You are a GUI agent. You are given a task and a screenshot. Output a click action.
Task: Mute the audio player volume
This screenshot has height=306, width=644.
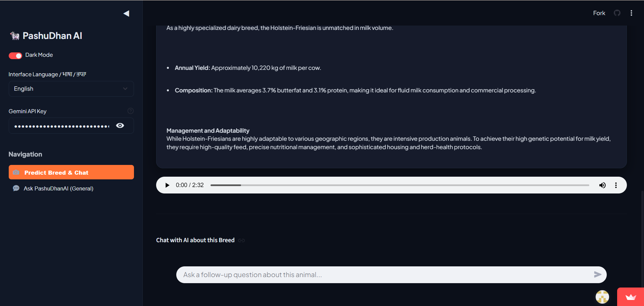[602, 185]
